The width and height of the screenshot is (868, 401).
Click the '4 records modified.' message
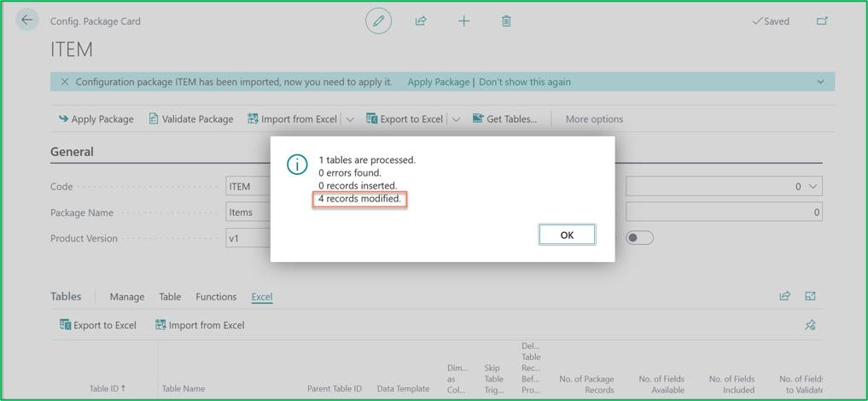click(x=360, y=199)
